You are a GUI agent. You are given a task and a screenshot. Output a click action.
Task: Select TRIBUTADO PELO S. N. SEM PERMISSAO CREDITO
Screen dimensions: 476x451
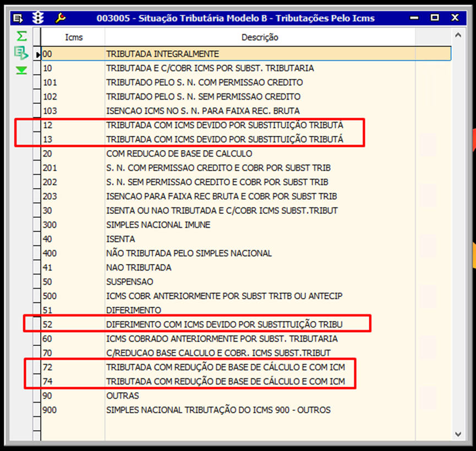coord(246,96)
